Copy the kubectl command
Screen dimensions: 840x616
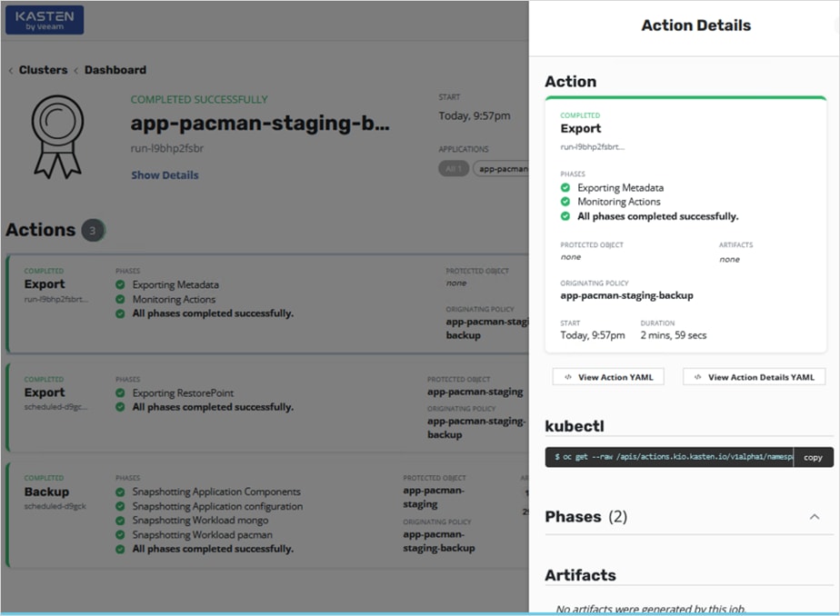click(x=813, y=458)
